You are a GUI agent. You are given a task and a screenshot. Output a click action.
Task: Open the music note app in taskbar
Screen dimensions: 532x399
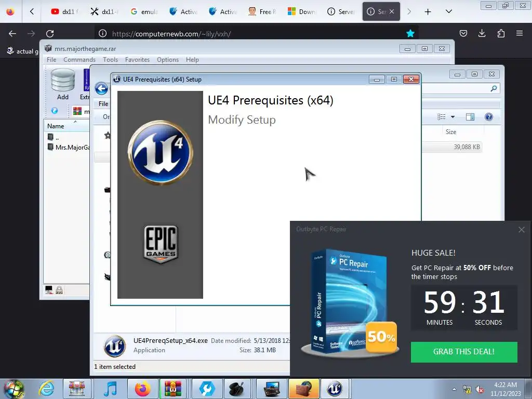tap(110, 389)
